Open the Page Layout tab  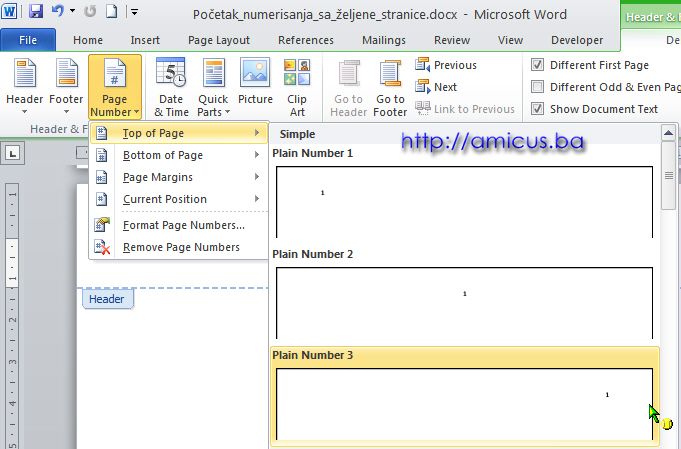pyautogui.click(x=219, y=40)
